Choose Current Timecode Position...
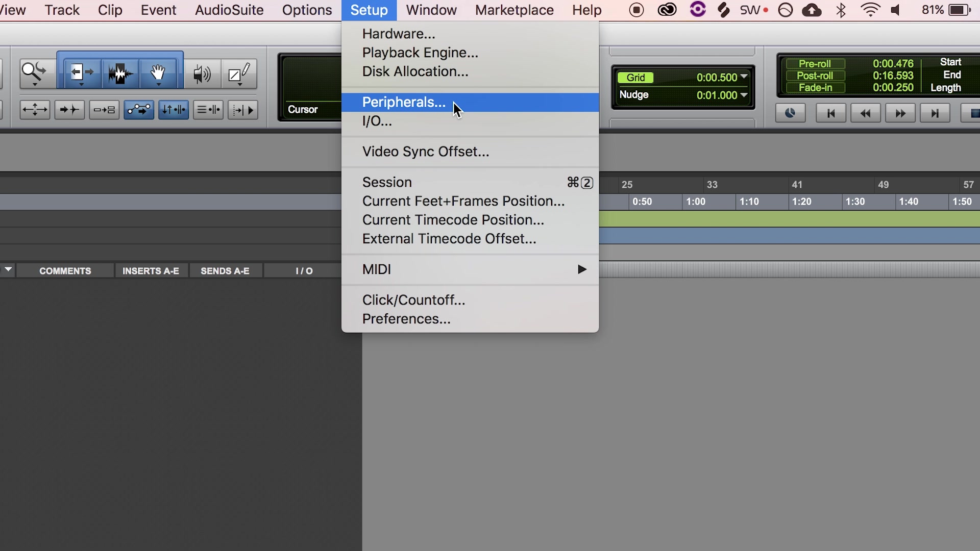The height and width of the screenshot is (551, 980). pos(470,220)
